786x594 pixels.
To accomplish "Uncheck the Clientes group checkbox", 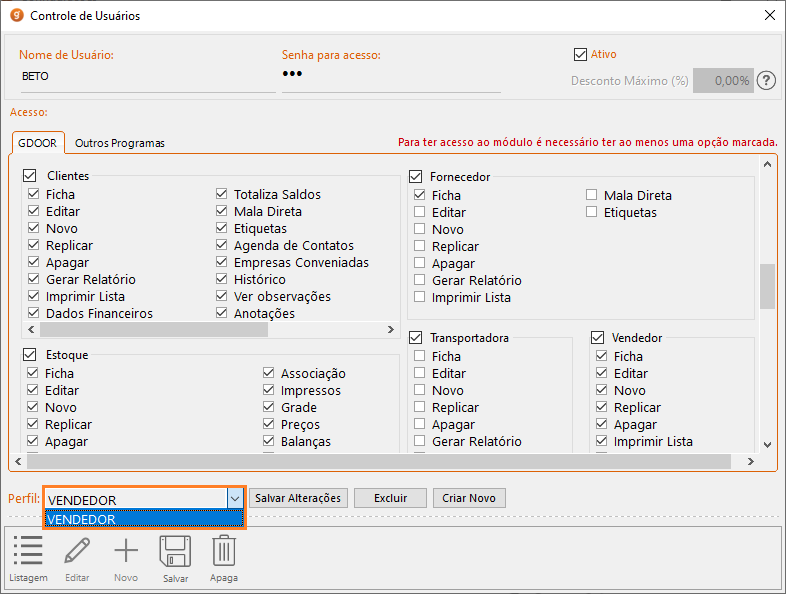I will (x=30, y=175).
